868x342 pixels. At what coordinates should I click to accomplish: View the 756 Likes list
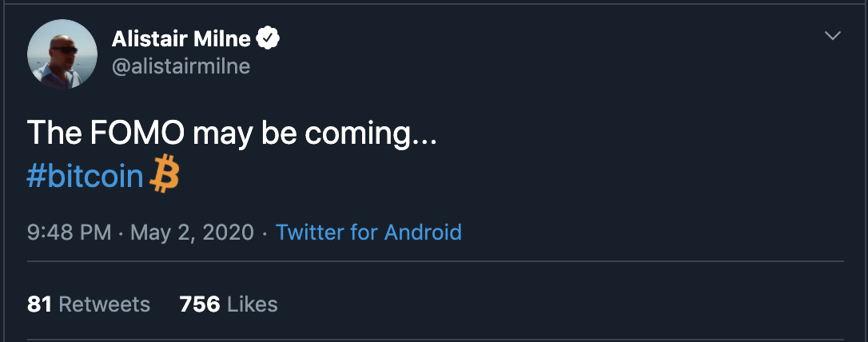pyautogui.click(x=229, y=304)
